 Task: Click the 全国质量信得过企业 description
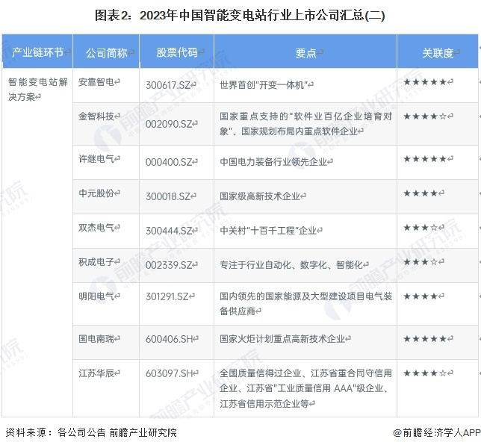[x=305, y=388]
